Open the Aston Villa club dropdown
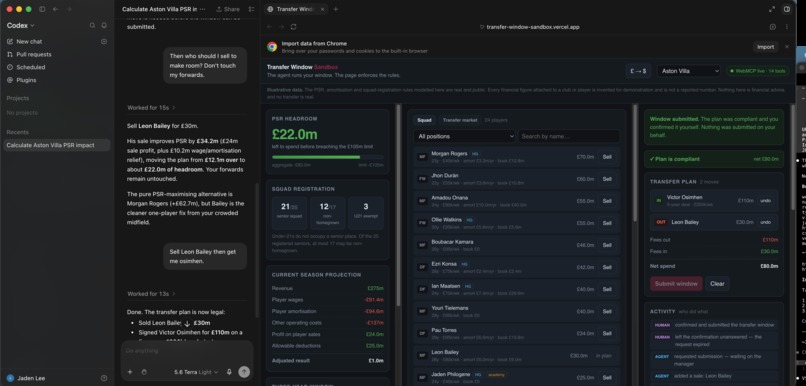Image resolution: width=806 pixels, height=386 pixels. 688,71
